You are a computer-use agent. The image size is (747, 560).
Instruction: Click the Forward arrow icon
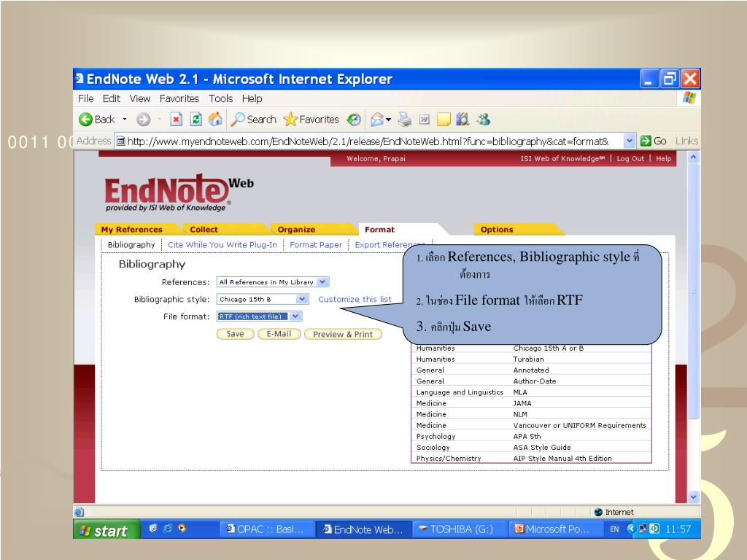click(143, 119)
